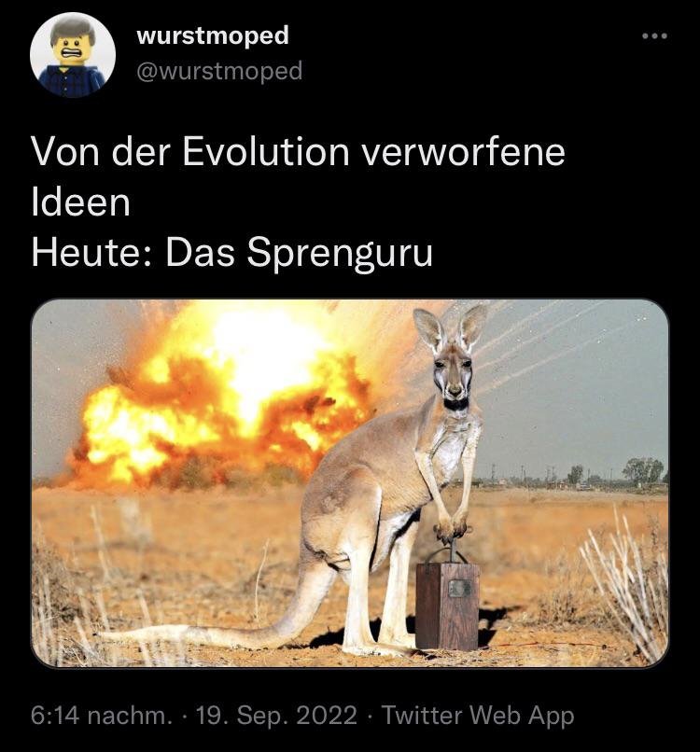The width and height of the screenshot is (700, 752).
Task: Click the kangaroo's paws on the plunger handle
Action: click(x=452, y=527)
